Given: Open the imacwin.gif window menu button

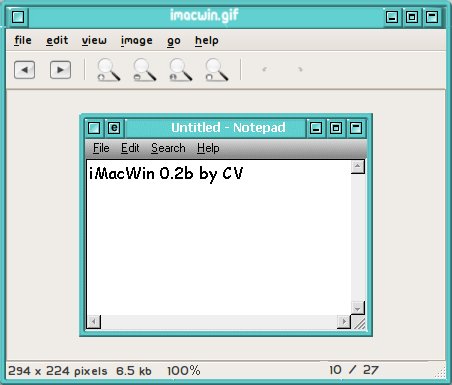Looking at the screenshot, I should pos(18,16).
